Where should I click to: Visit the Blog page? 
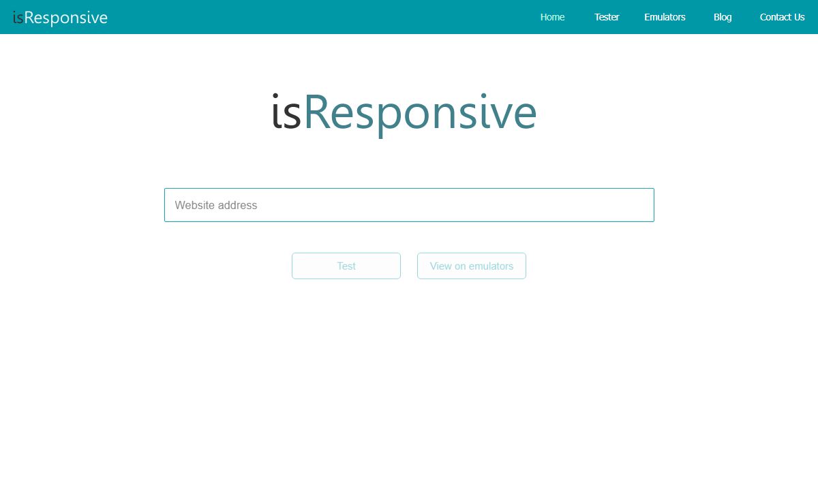tap(723, 17)
